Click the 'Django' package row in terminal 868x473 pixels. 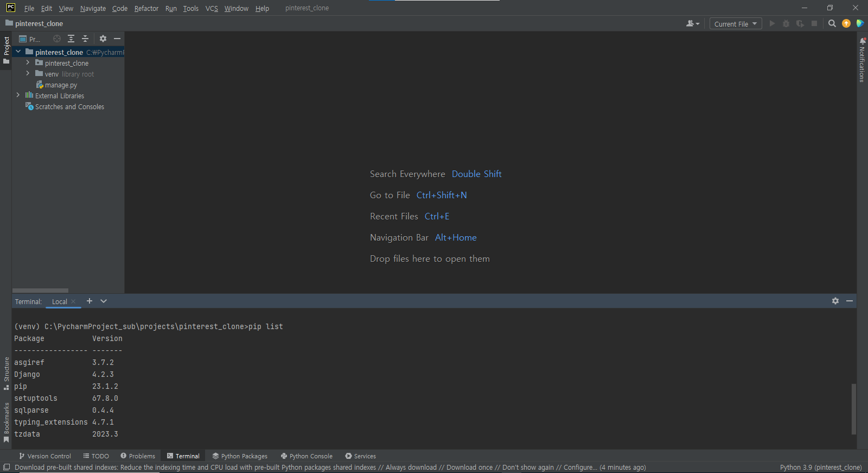tap(64, 374)
